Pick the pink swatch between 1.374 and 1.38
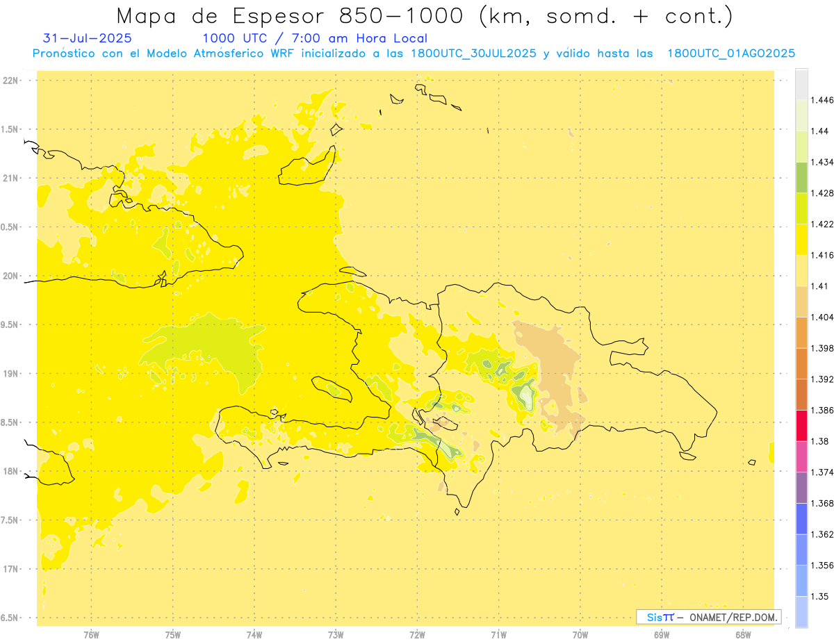 pyautogui.click(x=801, y=456)
